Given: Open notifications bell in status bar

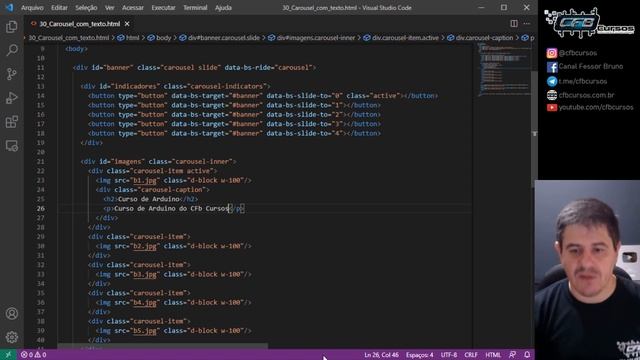Looking at the screenshot, I should click(527, 355).
